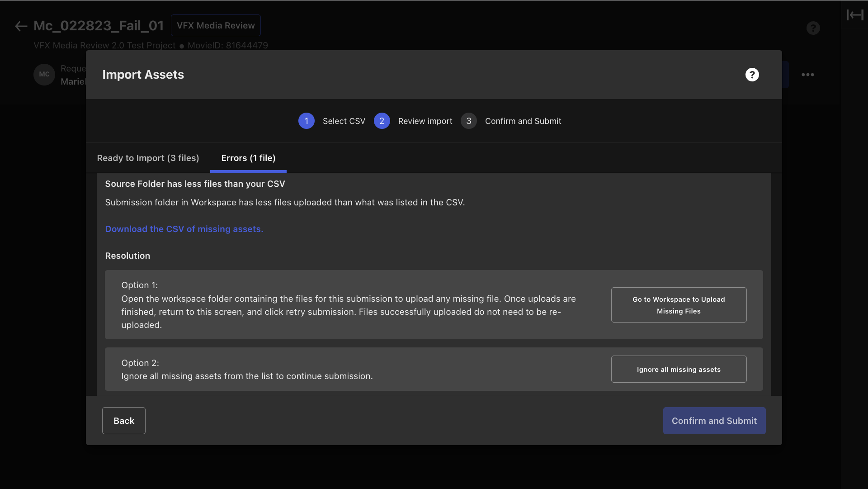Click Go to Workspace to Upload Missing Files
The width and height of the screenshot is (868, 489).
pos(679,305)
